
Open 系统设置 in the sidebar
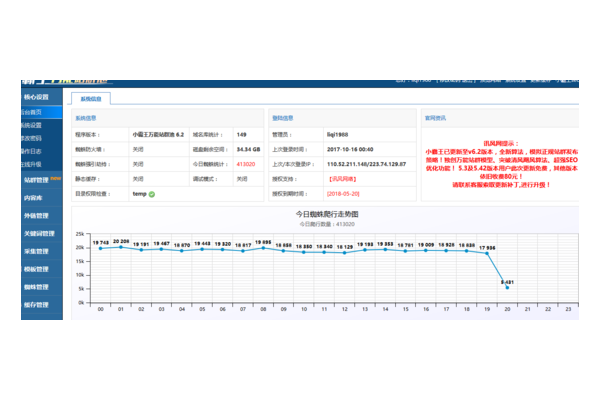point(33,126)
